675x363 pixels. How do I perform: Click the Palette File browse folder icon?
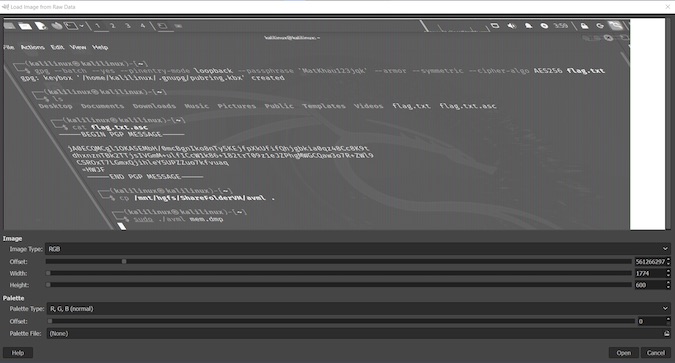[667, 333]
